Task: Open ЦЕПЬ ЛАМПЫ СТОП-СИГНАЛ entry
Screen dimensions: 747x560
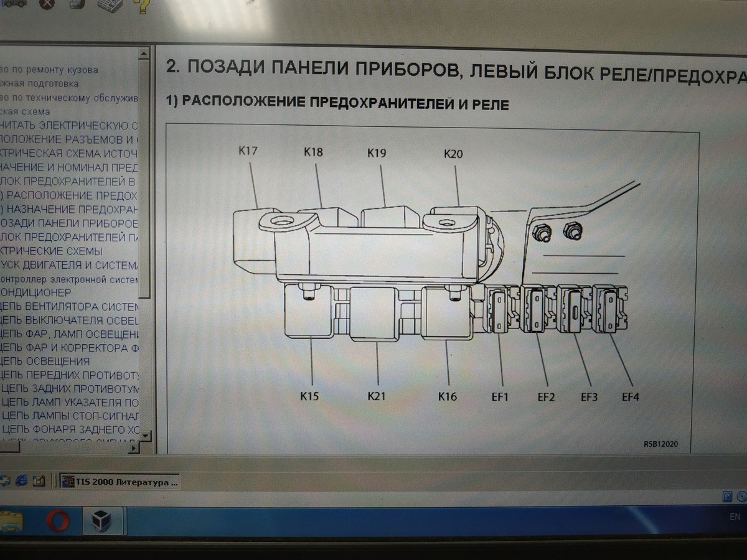Action: coord(70,416)
